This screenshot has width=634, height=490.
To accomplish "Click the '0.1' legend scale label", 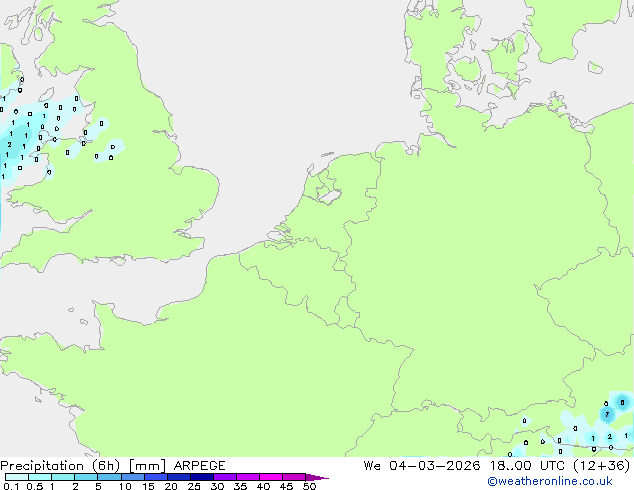I will point(11,486).
